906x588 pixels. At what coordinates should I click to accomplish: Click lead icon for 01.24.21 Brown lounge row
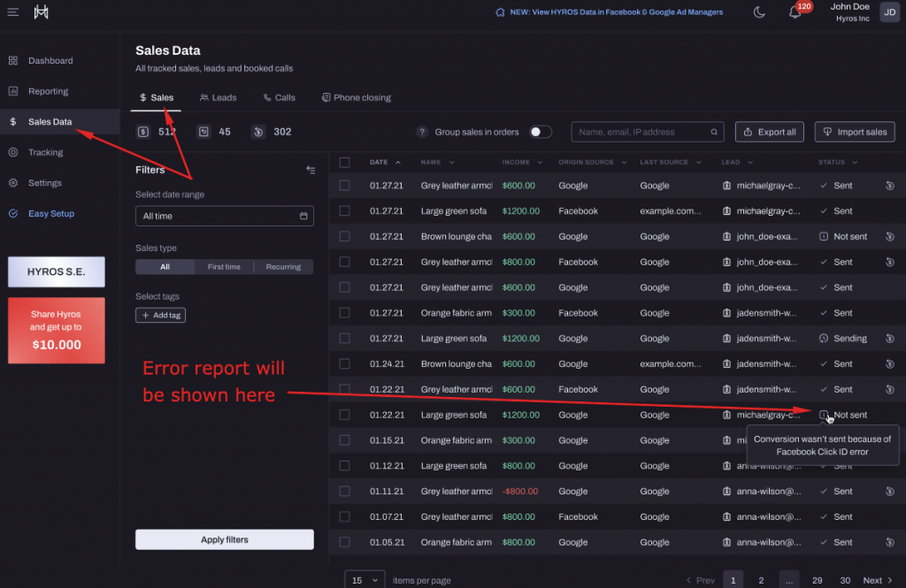tap(726, 364)
